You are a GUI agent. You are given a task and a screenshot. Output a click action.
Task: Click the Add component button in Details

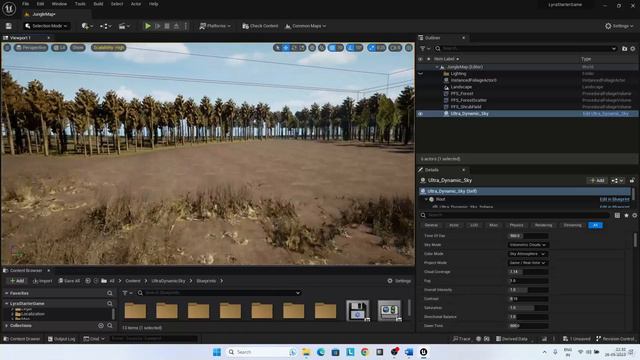(597, 180)
